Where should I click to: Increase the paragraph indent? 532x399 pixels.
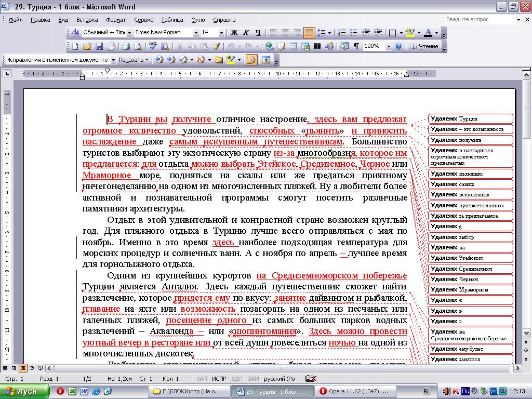pyautogui.click(x=378, y=33)
